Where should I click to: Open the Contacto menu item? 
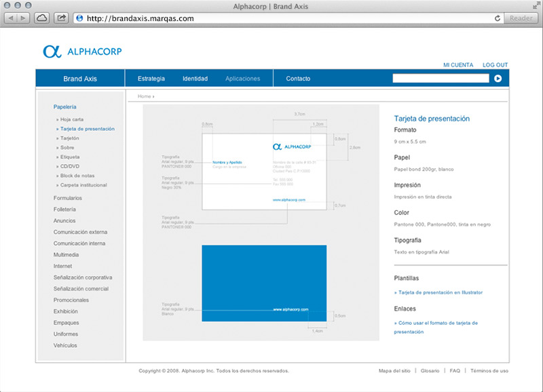[x=298, y=79]
